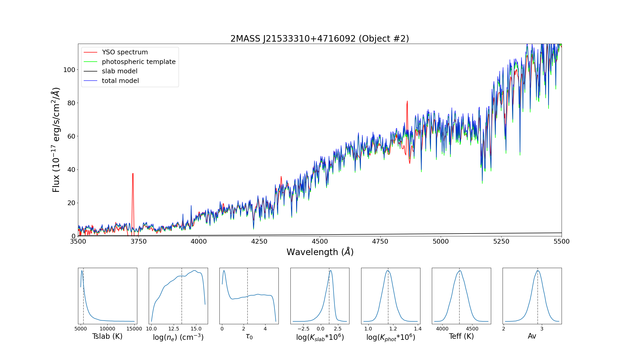This screenshot has width=624, height=364.
Task: Click the Wavelength (Å) x-axis label
Action: 320,252
